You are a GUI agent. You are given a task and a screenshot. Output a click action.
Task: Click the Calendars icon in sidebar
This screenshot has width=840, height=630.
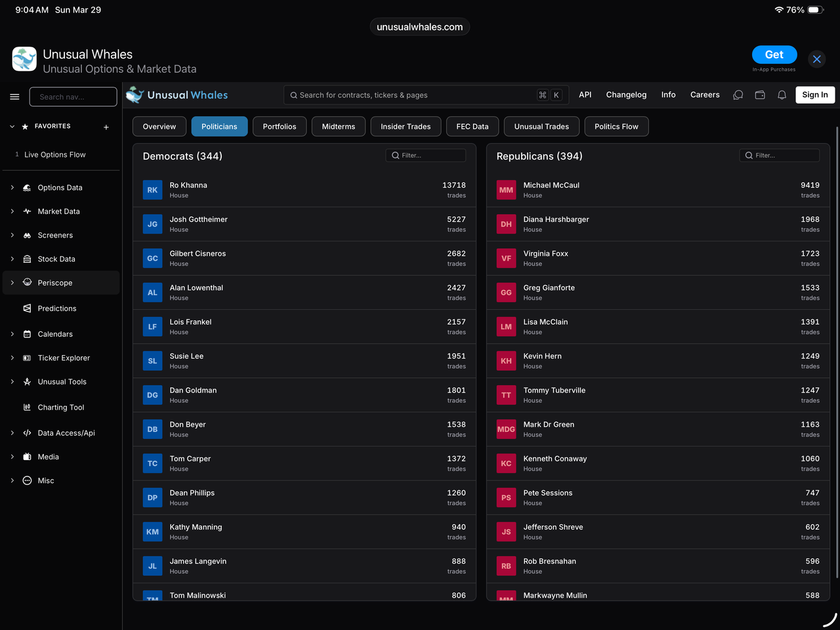(27, 334)
